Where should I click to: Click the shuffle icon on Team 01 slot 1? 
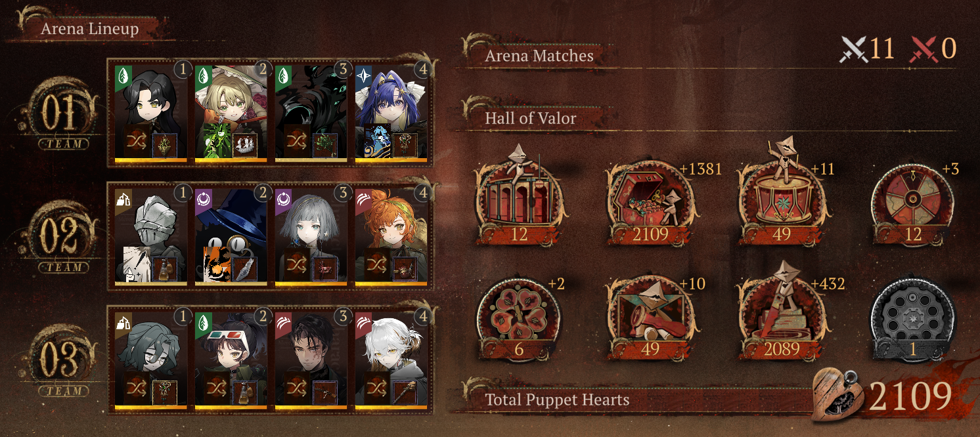pos(137,145)
